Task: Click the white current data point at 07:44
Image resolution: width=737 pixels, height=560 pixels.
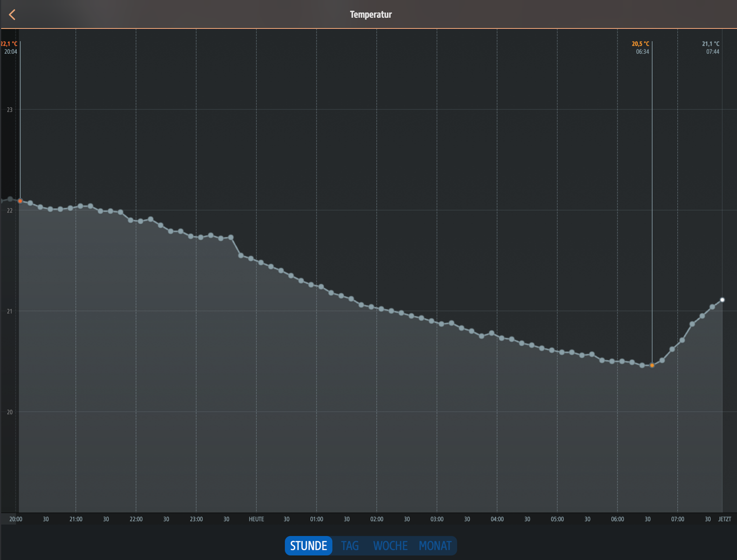Action: pos(722,300)
